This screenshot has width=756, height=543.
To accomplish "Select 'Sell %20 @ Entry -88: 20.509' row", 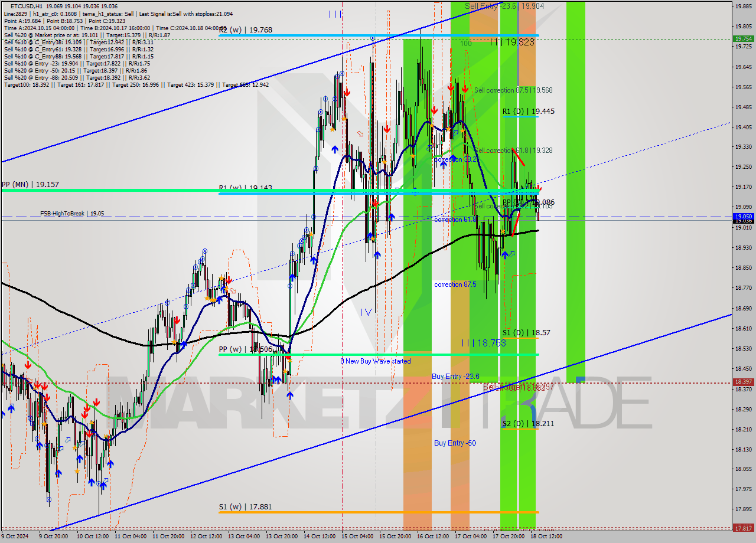I will tap(77, 77).
